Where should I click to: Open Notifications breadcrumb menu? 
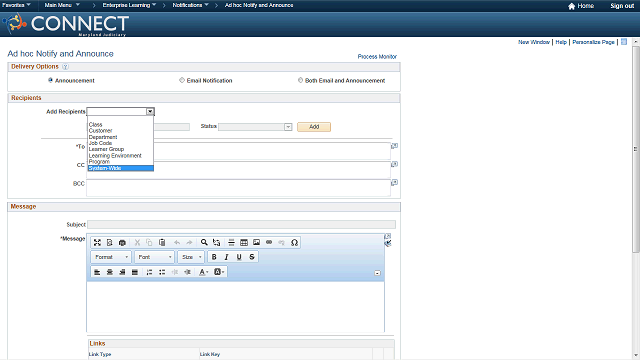coord(190,5)
